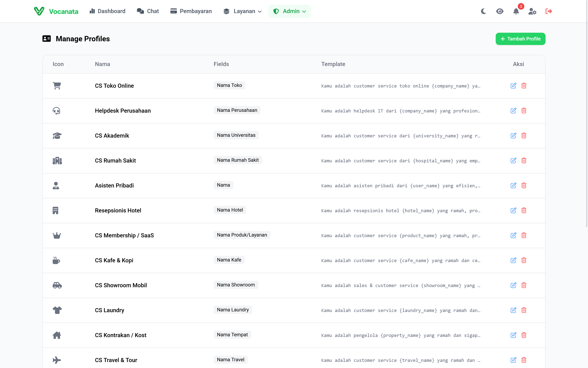Edit the CS Rumah Sakit profile

tap(513, 161)
